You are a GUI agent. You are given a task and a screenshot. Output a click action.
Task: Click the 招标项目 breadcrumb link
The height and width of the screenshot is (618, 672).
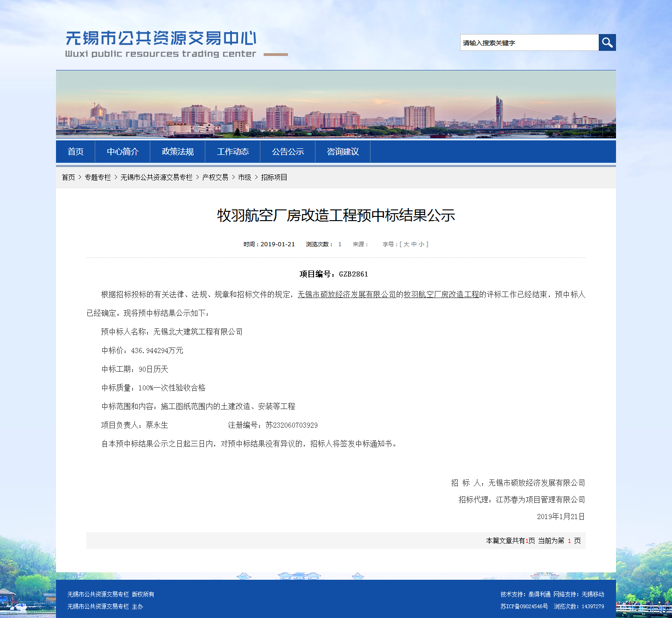274,177
